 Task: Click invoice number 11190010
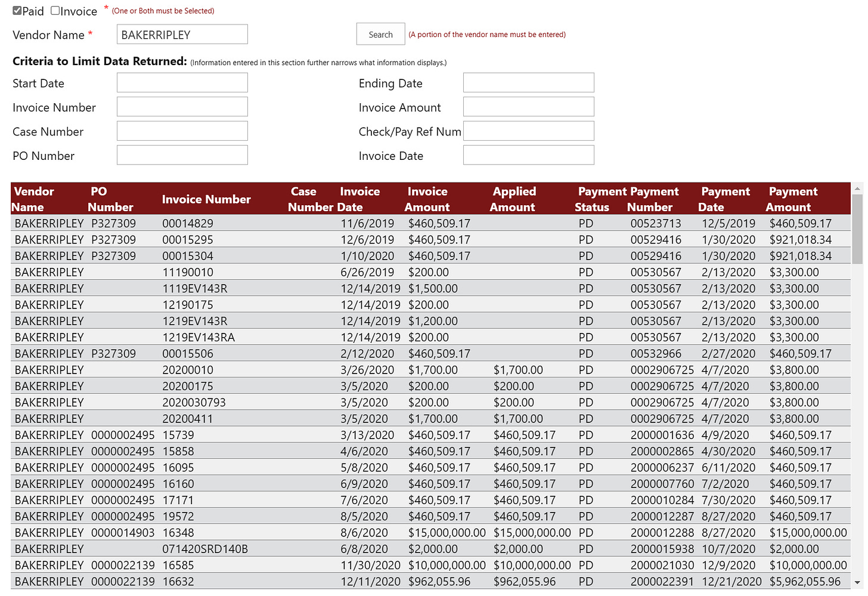pos(188,273)
